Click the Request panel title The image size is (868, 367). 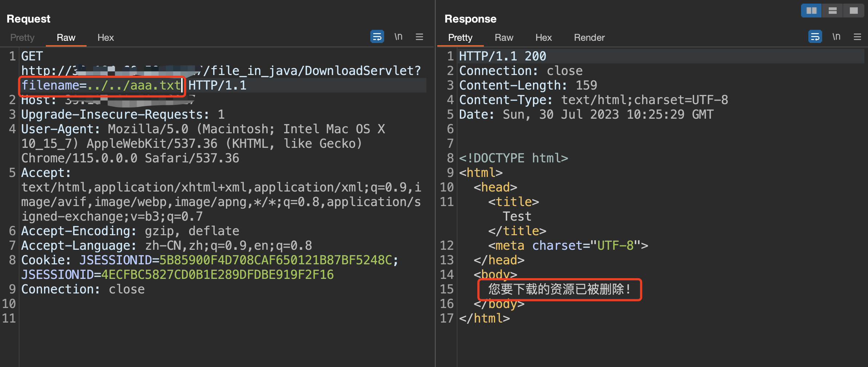click(x=28, y=19)
